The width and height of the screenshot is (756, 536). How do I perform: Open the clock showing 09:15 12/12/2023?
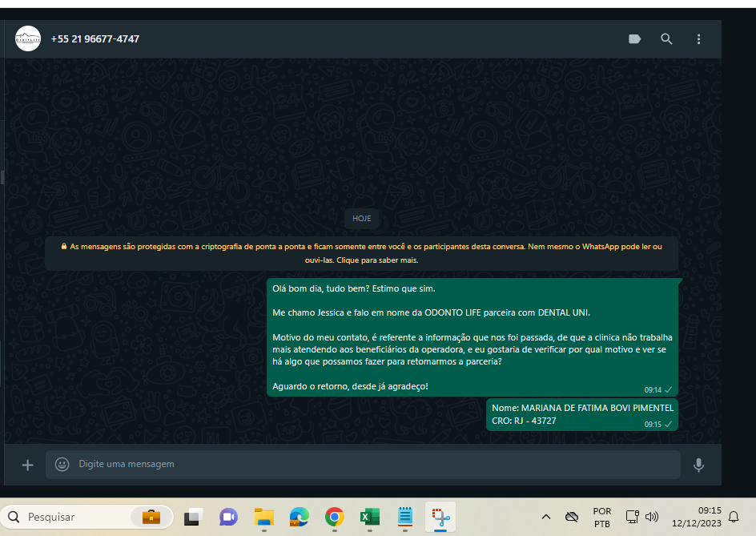click(x=696, y=517)
